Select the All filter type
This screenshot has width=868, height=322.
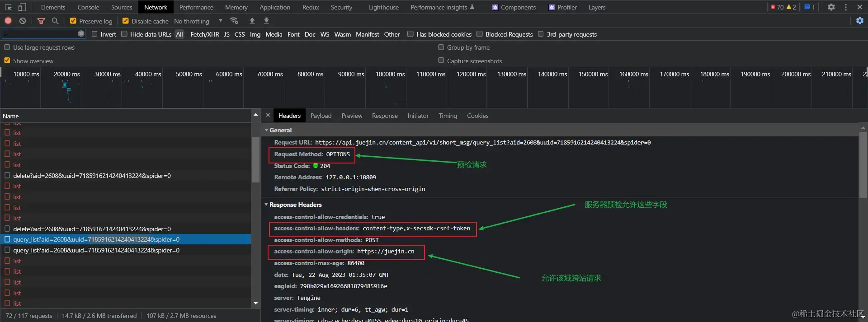coord(179,34)
